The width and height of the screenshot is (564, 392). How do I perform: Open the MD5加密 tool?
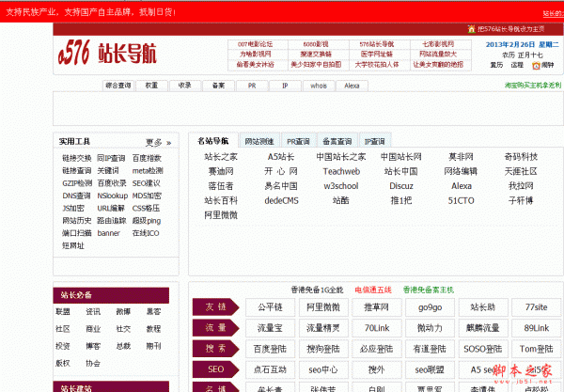point(147,196)
